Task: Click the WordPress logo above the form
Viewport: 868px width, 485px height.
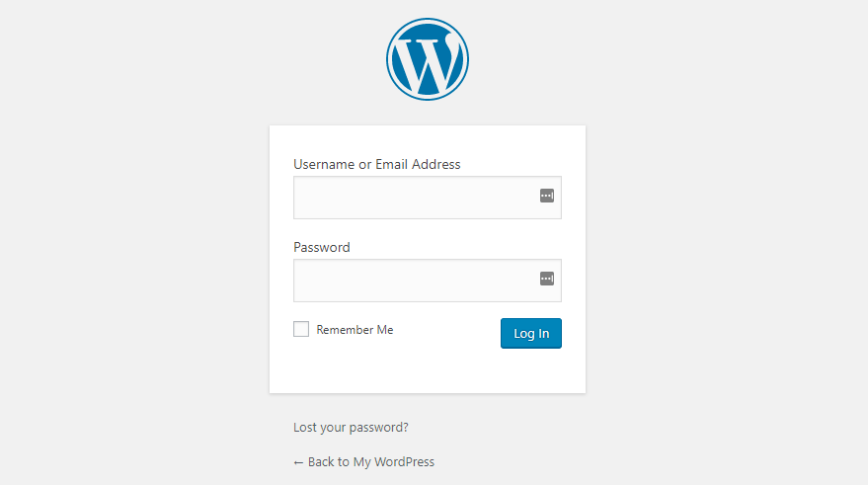Action: pyautogui.click(x=428, y=59)
